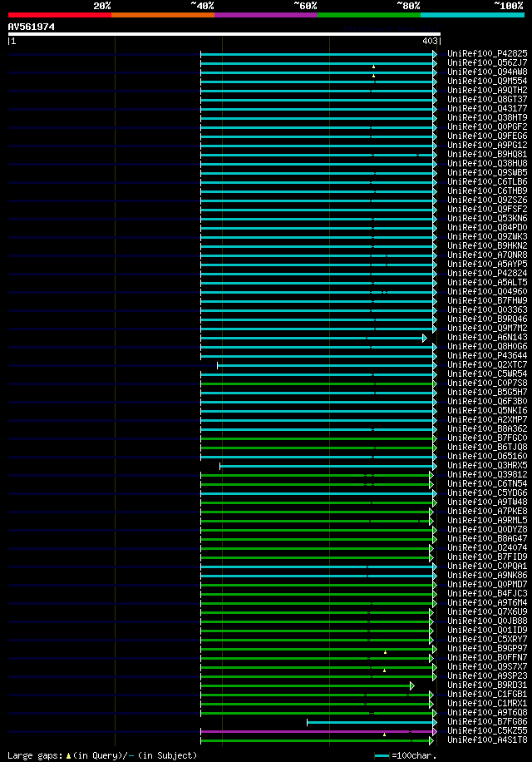Image resolution: width=532 pixels, height=762 pixels.
Task: Click the UniRef100_Q7X6U9 label
Action: pyautogui.click(x=487, y=611)
